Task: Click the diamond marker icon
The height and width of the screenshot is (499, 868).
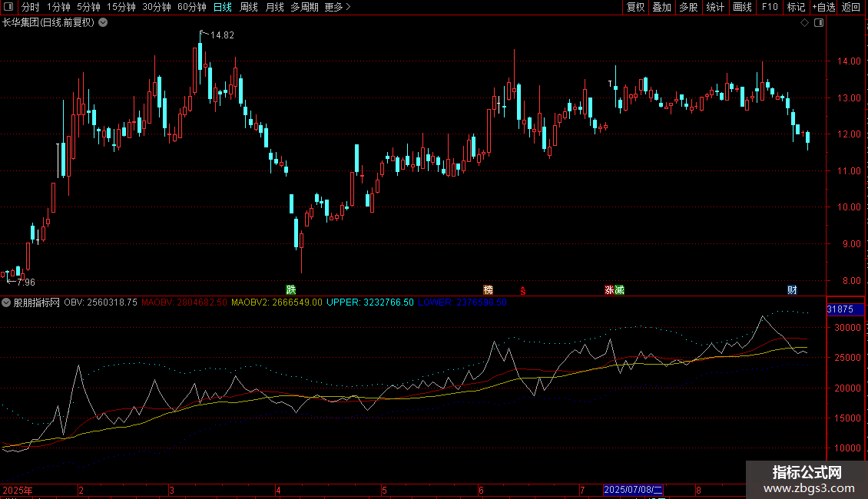Action: [805, 23]
